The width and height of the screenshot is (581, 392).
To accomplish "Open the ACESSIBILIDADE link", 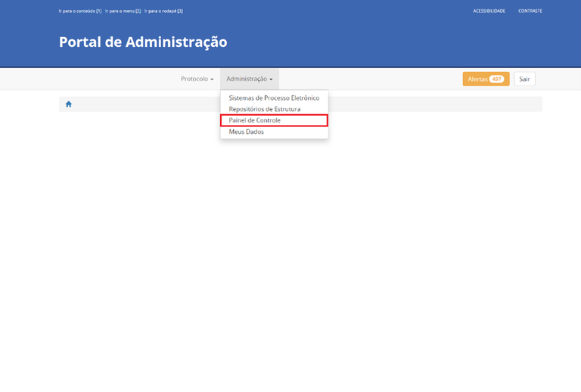I will 489,11.
